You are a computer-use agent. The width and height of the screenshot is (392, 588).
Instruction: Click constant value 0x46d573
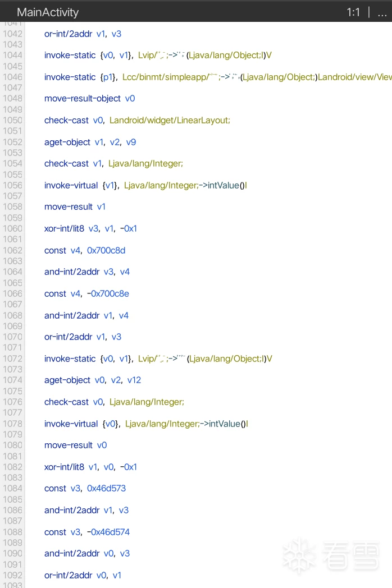pyautogui.click(x=106, y=488)
